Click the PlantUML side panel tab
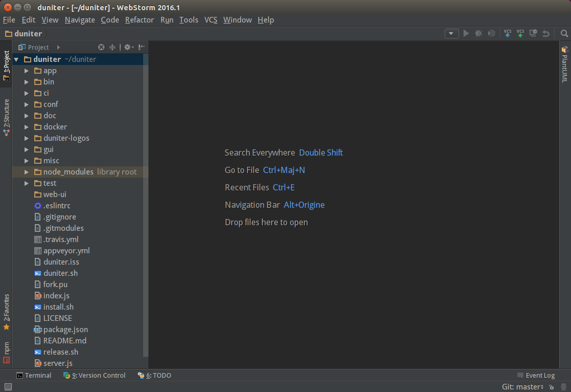The height and width of the screenshot is (392, 571). click(564, 64)
